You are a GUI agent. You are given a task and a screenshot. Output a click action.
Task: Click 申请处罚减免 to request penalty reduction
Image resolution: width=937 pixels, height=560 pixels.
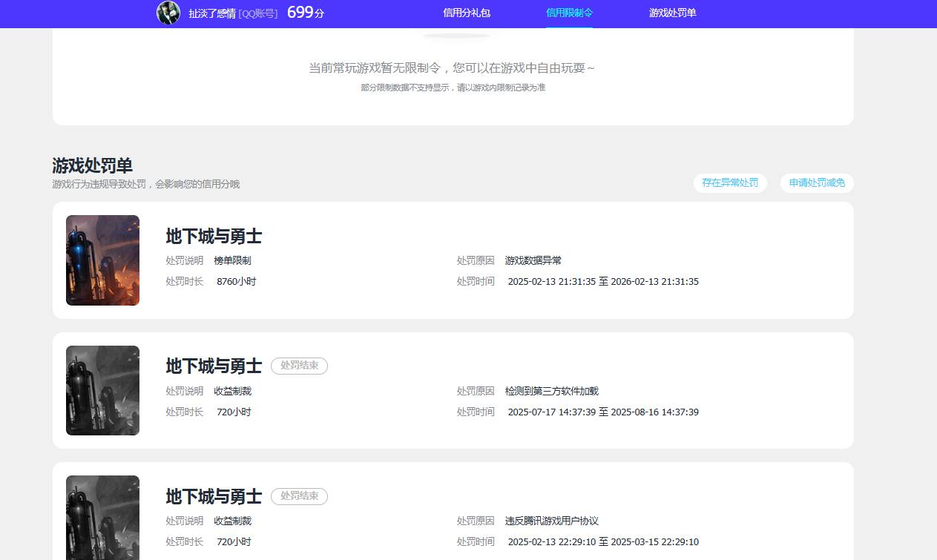tap(816, 183)
